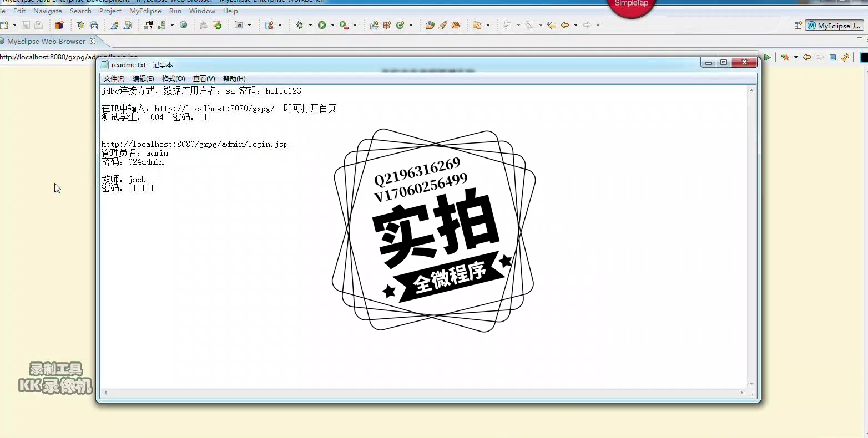
Task: Open the Project menu in MyEclipse
Action: [x=110, y=11]
